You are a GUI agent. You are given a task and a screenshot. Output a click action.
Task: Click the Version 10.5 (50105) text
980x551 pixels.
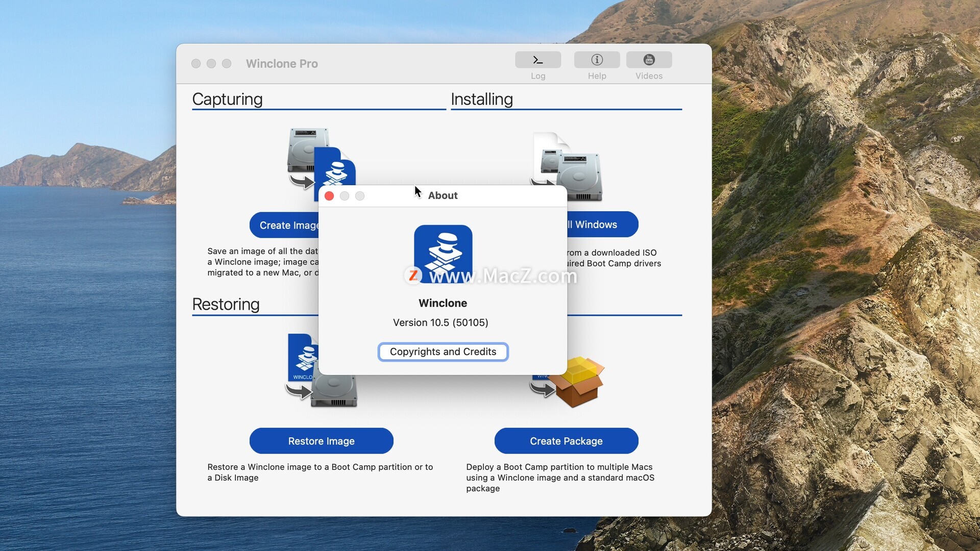point(440,322)
